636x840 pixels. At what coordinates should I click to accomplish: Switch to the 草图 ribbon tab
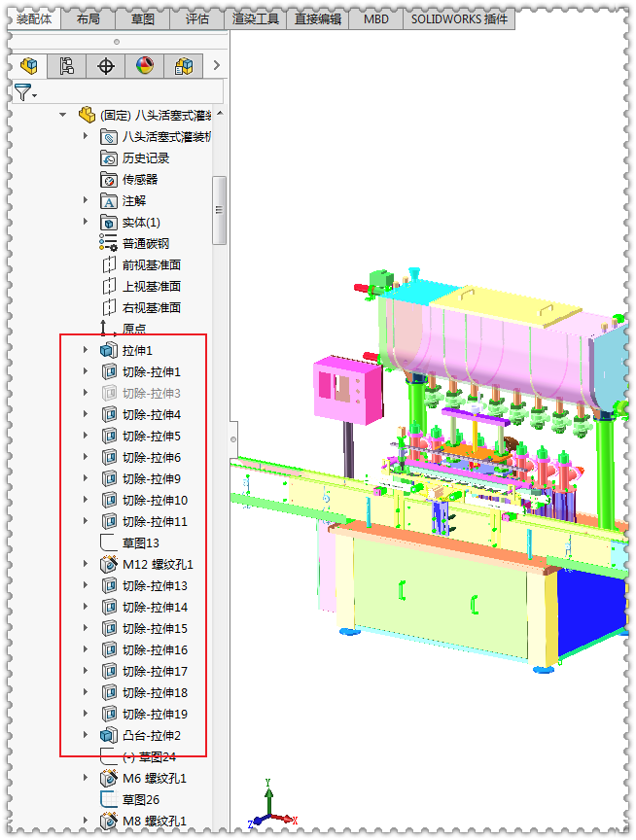tap(142, 18)
